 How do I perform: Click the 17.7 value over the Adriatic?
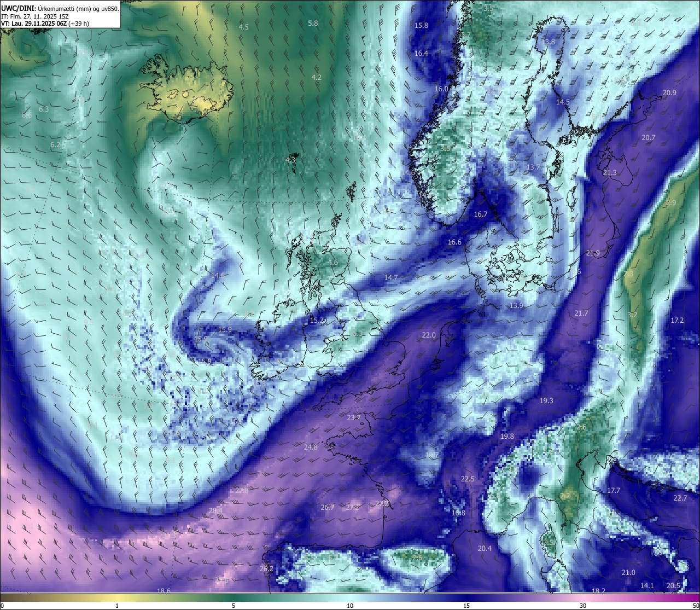[614, 490]
